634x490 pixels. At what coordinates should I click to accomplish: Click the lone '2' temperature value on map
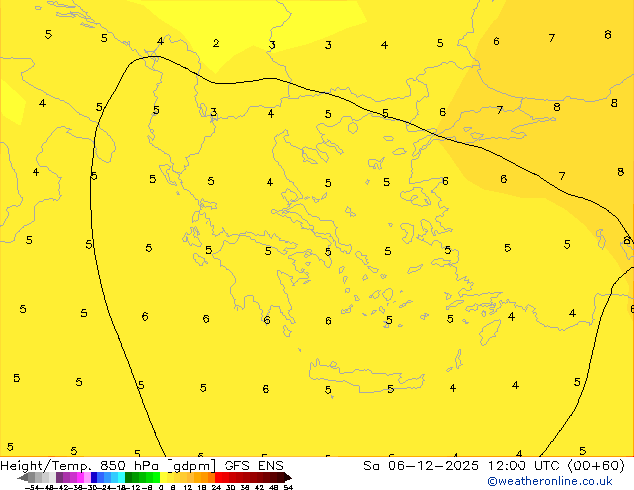pos(216,43)
